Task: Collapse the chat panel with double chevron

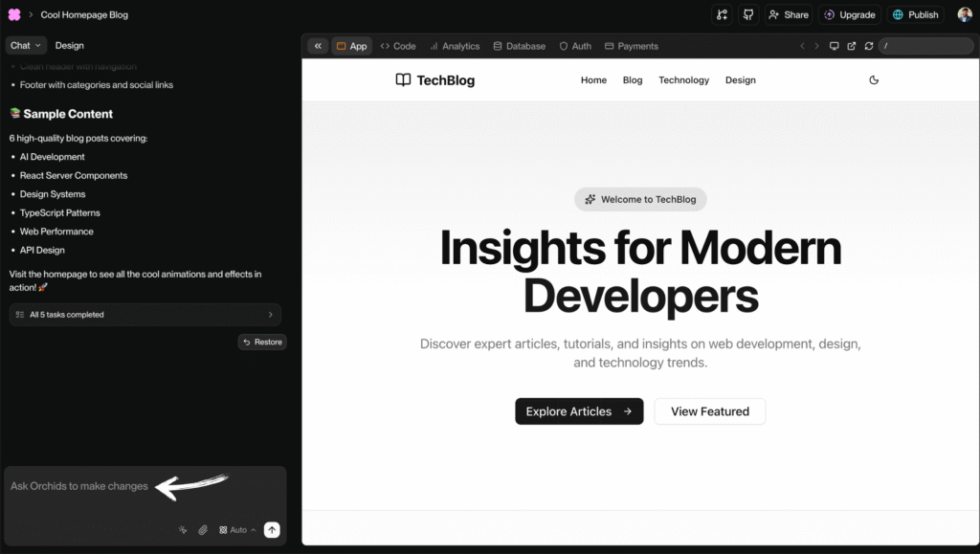Action: click(x=318, y=46)
